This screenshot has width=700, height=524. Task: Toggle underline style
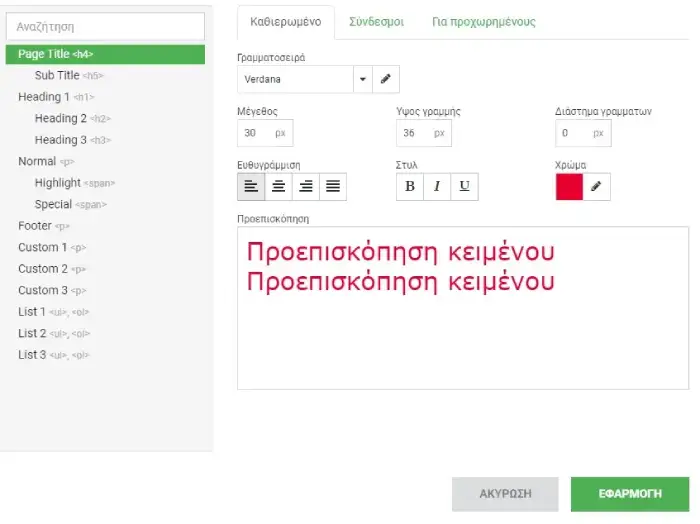(x=464, y=187)
